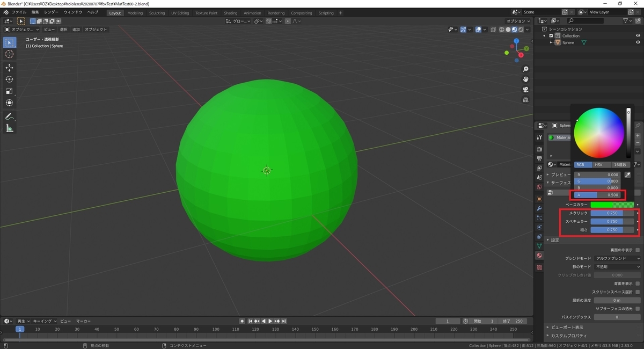Open the ファイル menu

[x=19, y=12]
